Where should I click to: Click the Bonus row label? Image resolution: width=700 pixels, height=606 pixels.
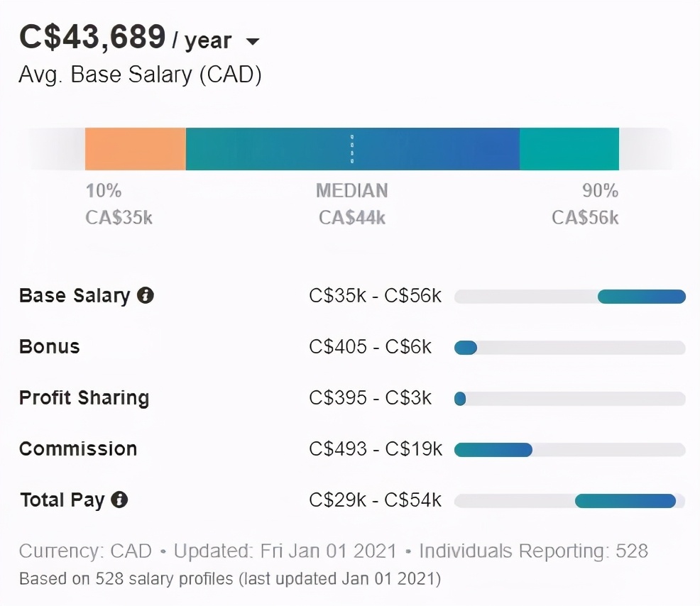point(50,347)
